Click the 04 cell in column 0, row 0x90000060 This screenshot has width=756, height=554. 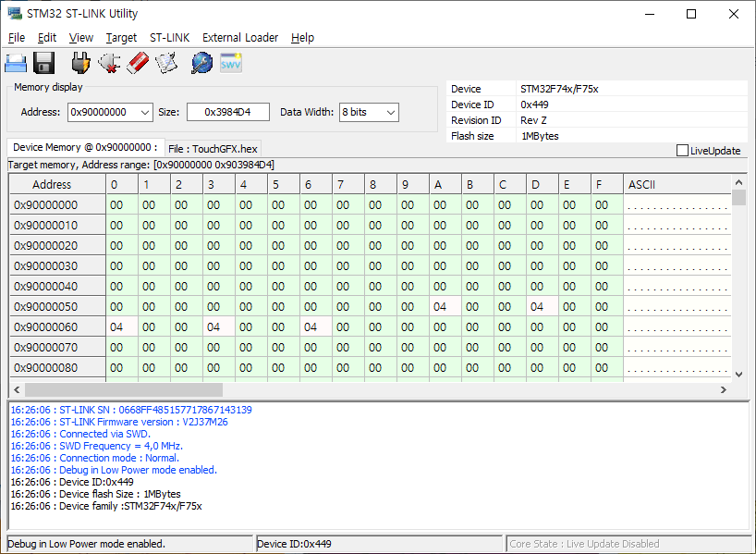pyautogui.click(x=121, y=326)
